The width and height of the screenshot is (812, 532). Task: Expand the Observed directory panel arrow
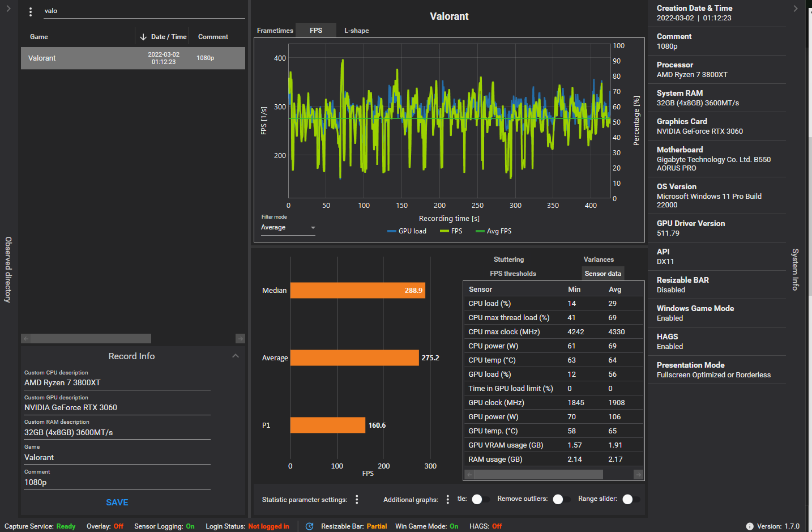click(8, 8)
